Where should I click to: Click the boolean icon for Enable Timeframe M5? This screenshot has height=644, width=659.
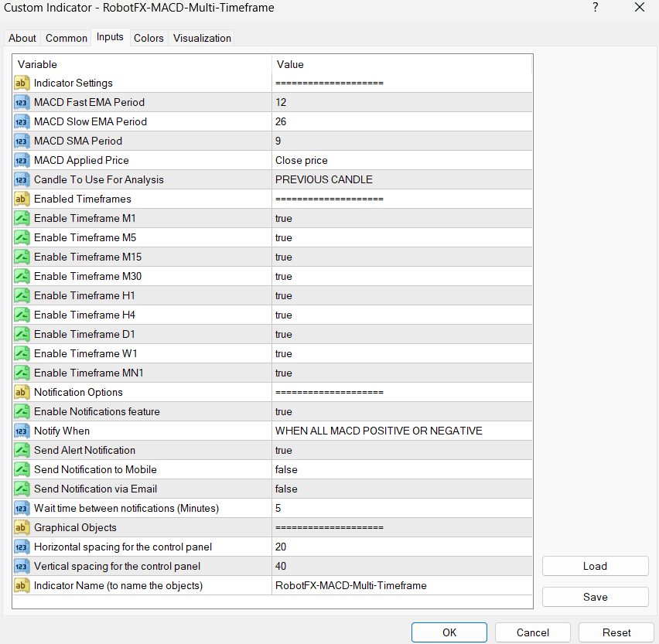tap(22, 237)
